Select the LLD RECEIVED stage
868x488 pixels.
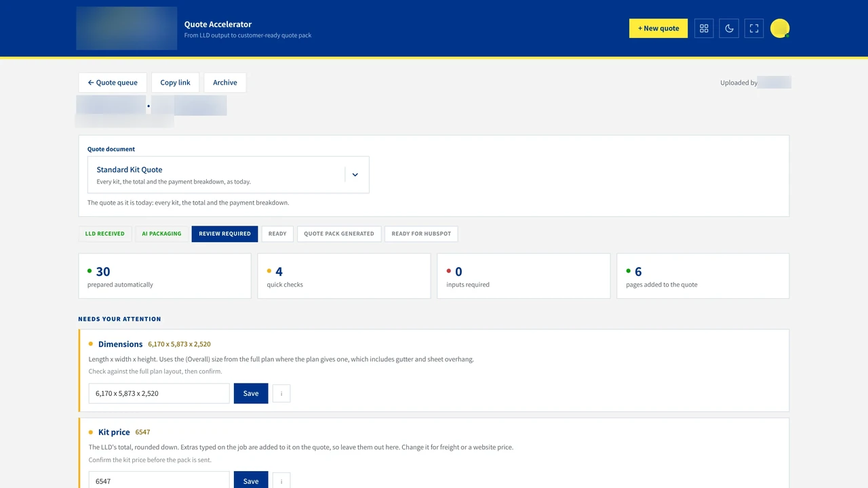(x=105, y=234)
